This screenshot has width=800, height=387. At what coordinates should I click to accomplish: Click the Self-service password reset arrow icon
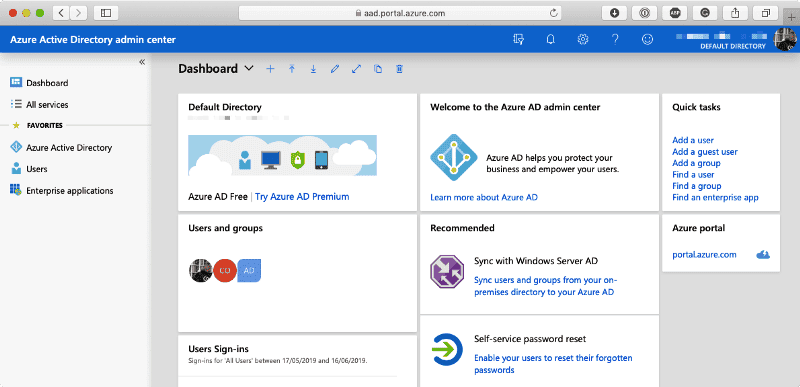point(447,350)
